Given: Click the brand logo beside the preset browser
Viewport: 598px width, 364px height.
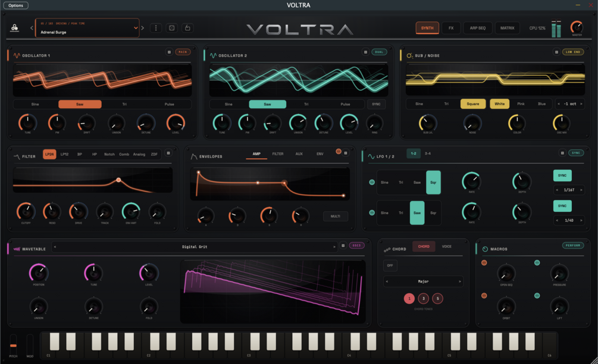Looking at the screenshot, I should pos(14,28).
